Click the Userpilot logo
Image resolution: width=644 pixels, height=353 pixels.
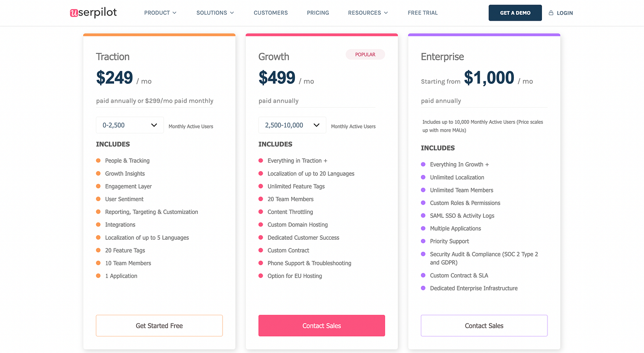(x=93, y=13)
